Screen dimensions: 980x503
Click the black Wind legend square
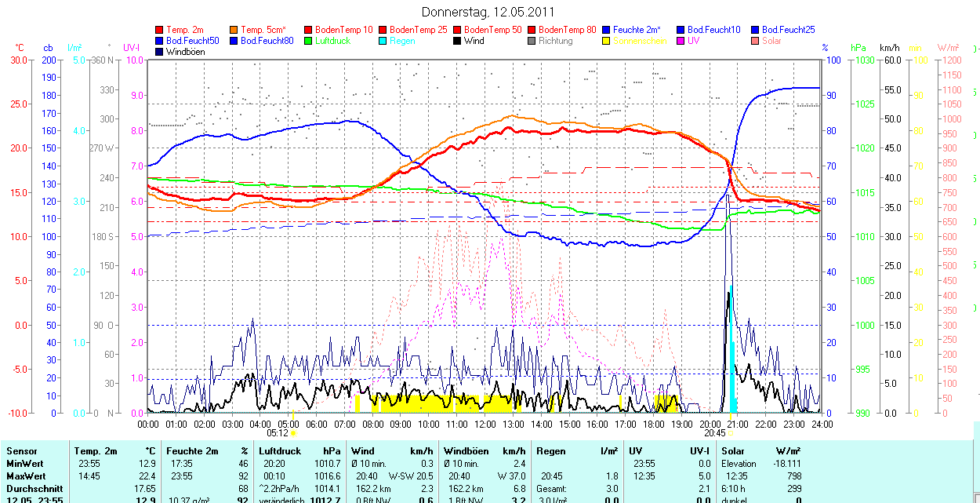(458, 41)
